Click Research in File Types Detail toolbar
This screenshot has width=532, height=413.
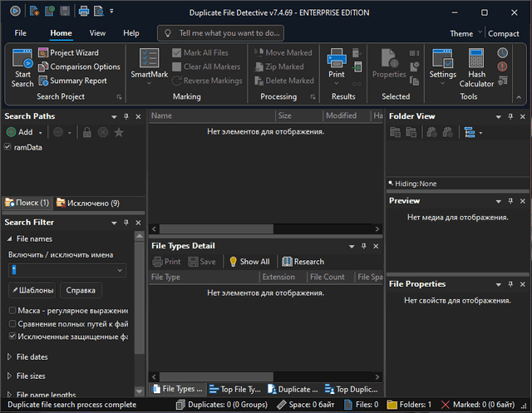(x=303, y=262)
